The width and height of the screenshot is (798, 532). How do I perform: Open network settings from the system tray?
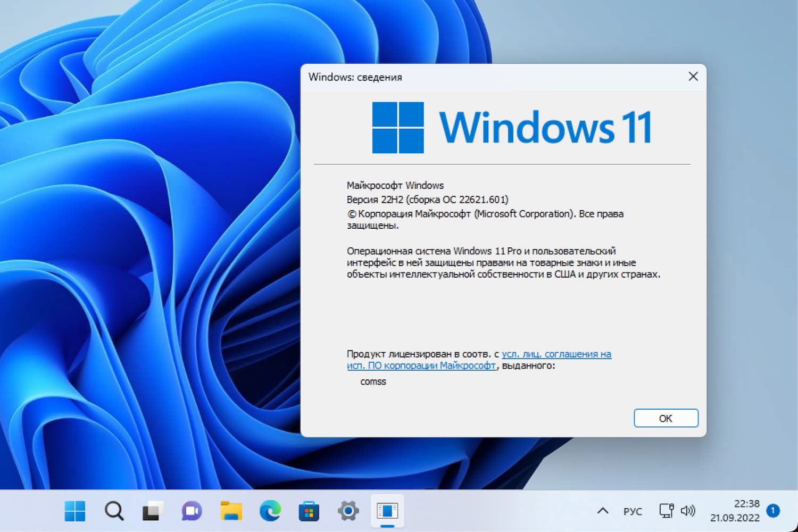666,511
